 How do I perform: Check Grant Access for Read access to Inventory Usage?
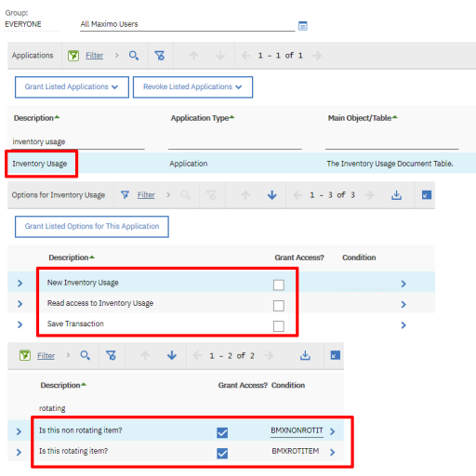point(279,306)
